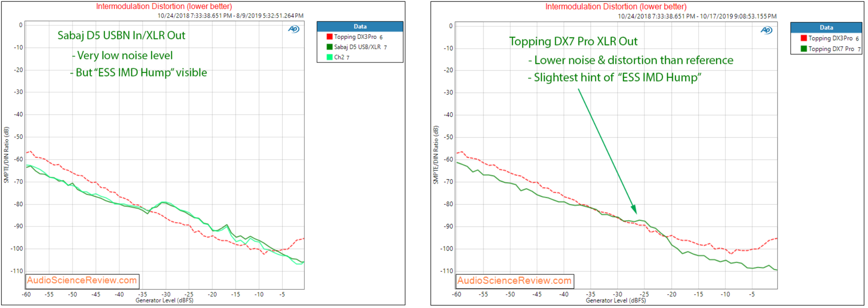This screenshot has height=308, width=868.
Task: Click the right graph timestamp ending 10/17/2019
Action: 697,16
